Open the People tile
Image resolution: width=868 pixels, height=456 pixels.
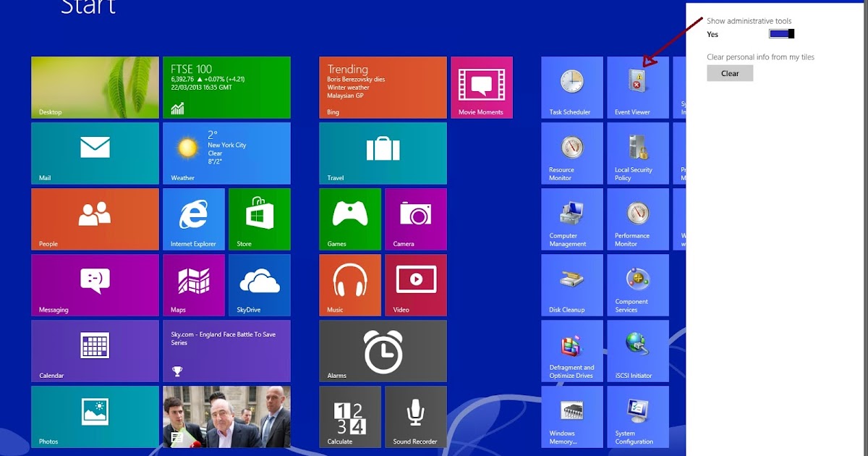95,219
